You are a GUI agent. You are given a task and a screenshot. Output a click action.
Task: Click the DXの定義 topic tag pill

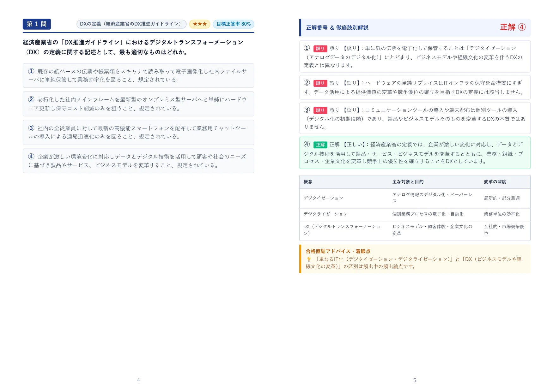[x=131, y=24]
